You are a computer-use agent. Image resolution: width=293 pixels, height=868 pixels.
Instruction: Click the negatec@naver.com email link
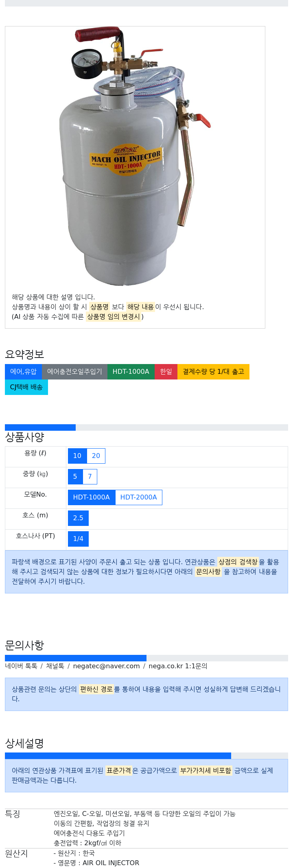(106, 666)
